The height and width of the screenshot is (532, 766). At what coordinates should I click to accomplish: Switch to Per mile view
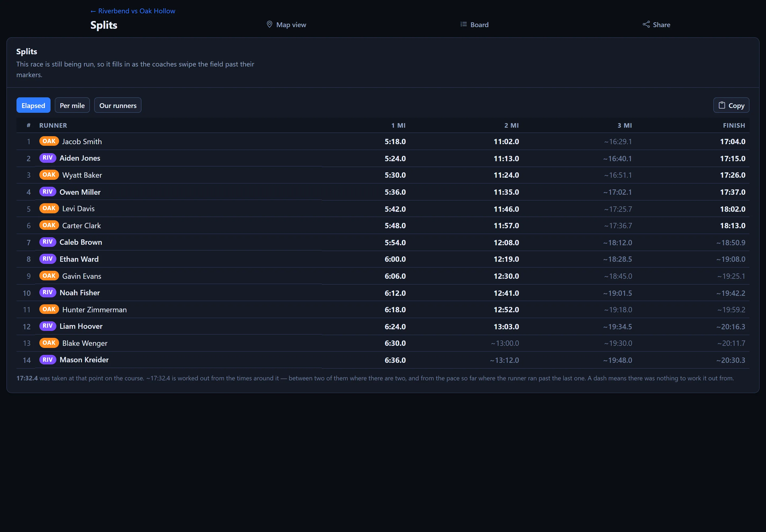point(72,105)
